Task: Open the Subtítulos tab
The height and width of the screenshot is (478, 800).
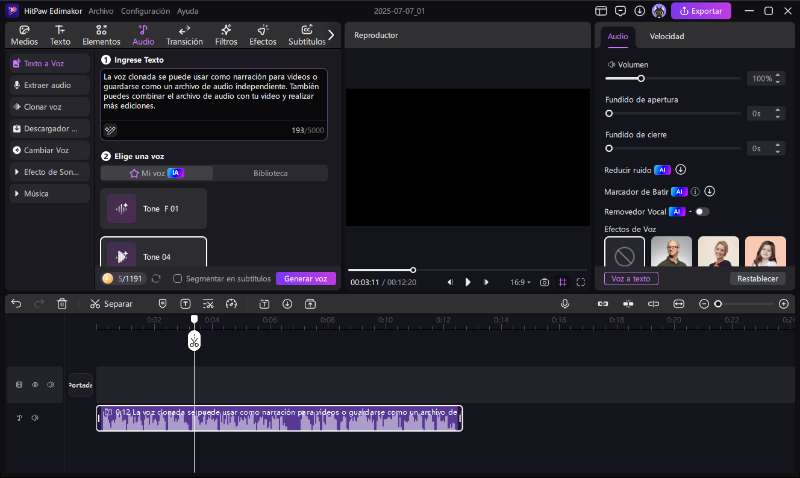Action: tap(307, 35)
